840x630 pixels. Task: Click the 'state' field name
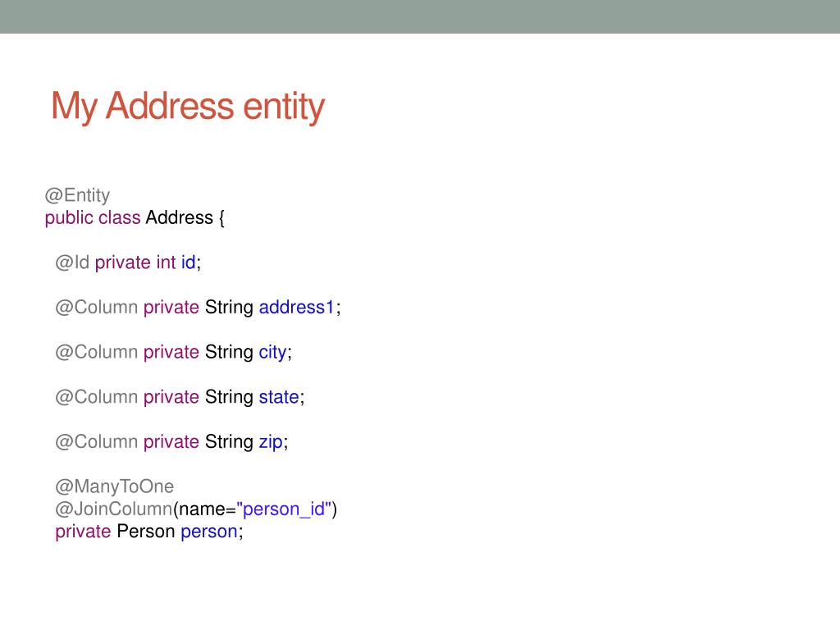tap(279, 397)
